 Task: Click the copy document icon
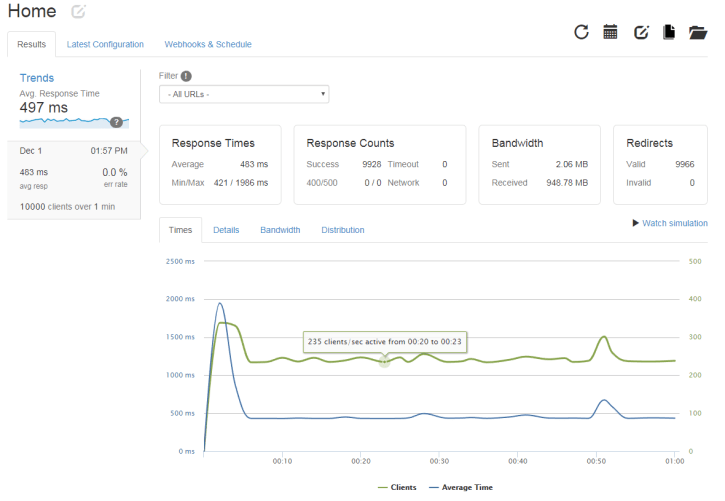coord(669,32)
